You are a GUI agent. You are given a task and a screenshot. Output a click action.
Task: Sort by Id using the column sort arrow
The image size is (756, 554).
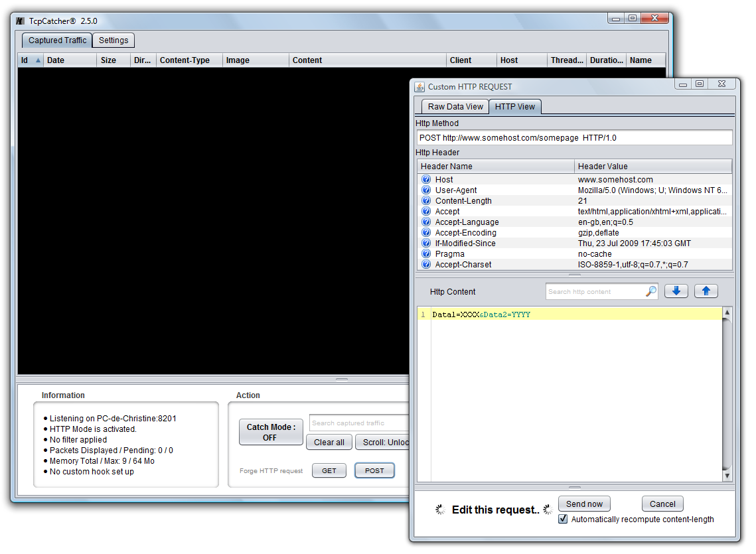pos(38,60)
